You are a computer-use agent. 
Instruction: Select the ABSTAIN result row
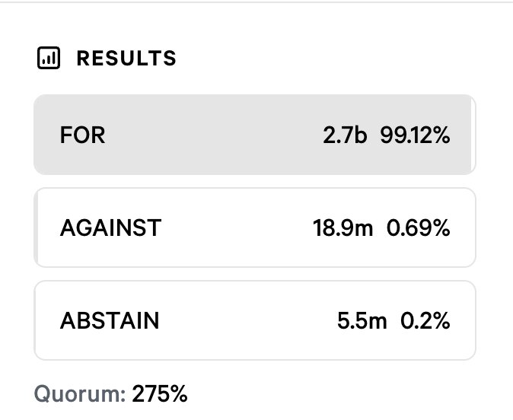254,320
